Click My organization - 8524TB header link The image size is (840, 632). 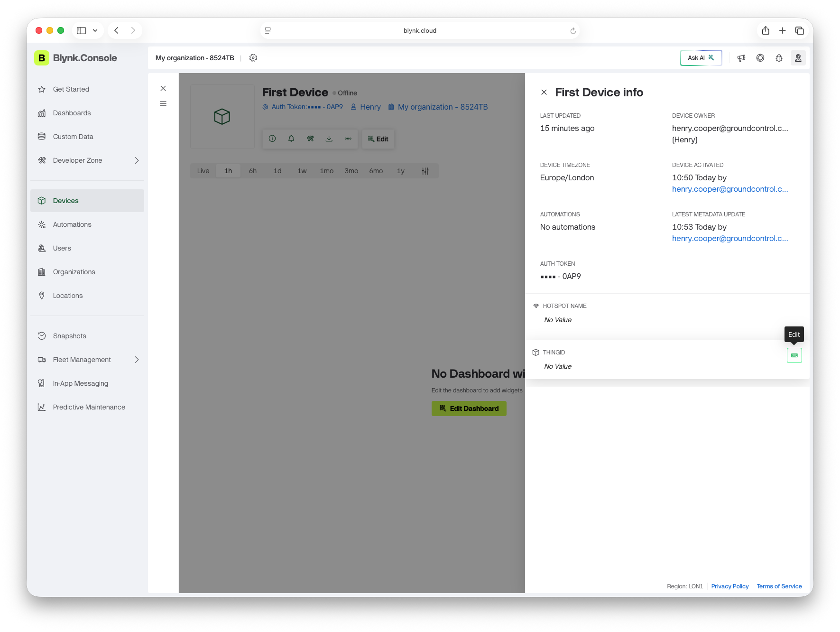point(438,107)
